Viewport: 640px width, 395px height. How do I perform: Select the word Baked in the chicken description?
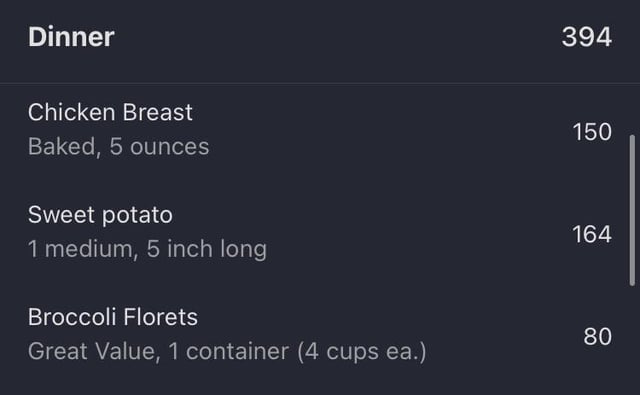(61, 146)
